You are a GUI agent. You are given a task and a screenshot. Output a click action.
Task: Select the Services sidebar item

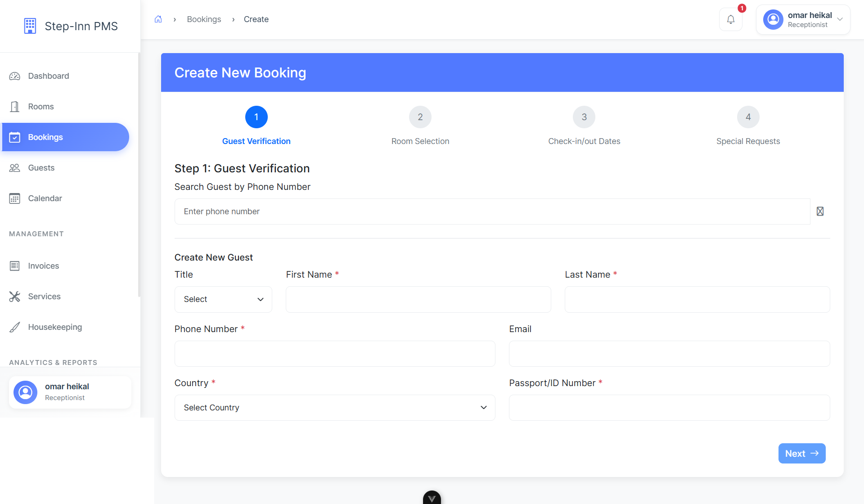click(44, 296)
